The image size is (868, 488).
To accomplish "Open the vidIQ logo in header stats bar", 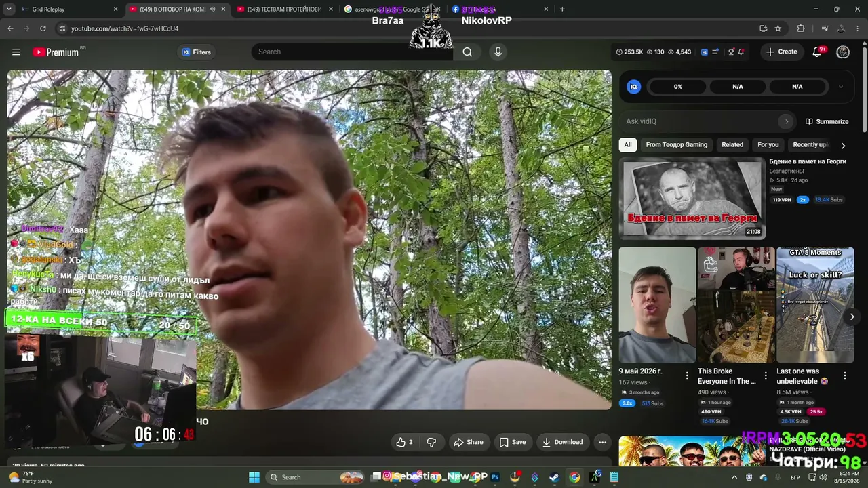I will click(705, 52).
